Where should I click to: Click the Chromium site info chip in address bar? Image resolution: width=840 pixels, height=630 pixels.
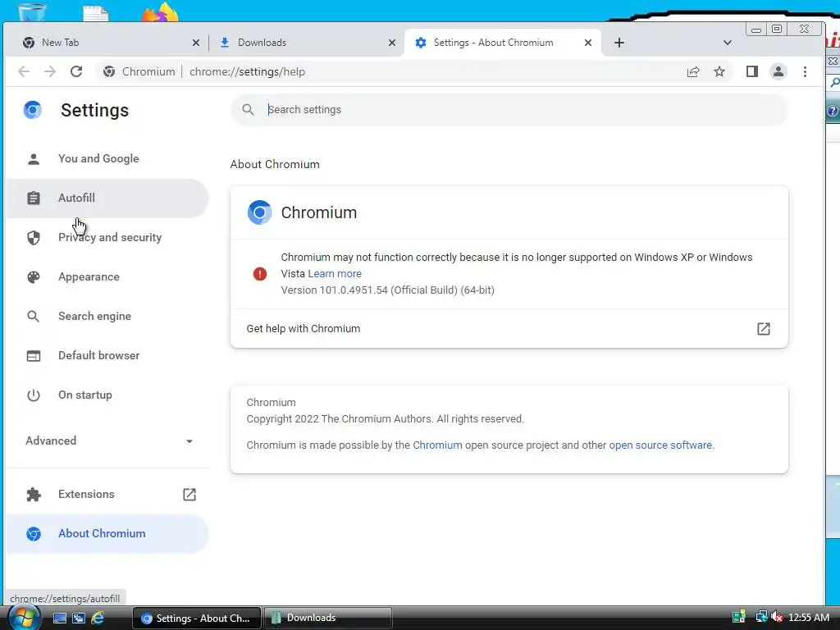click(139, 72)
